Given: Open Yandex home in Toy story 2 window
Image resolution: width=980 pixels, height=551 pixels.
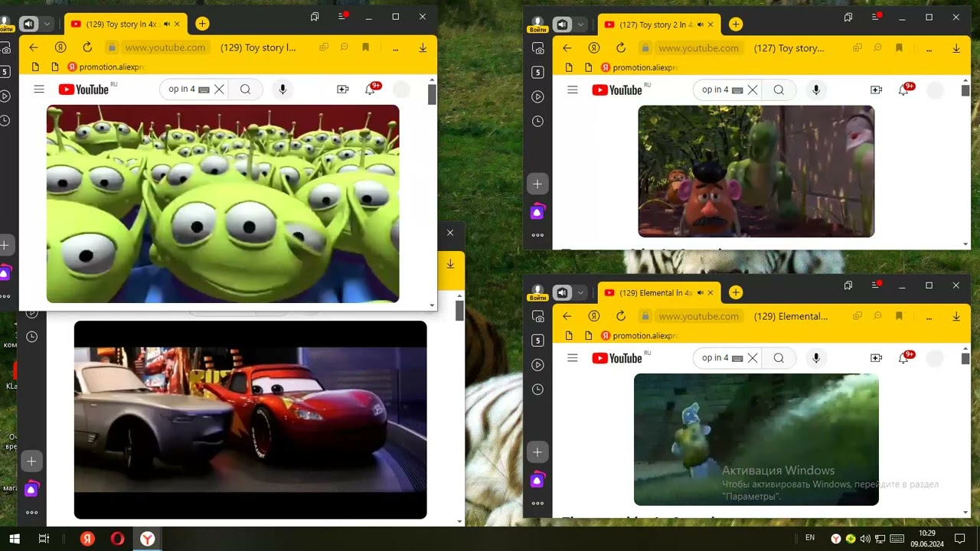Looking at the screenshot, I should (594, 47).
